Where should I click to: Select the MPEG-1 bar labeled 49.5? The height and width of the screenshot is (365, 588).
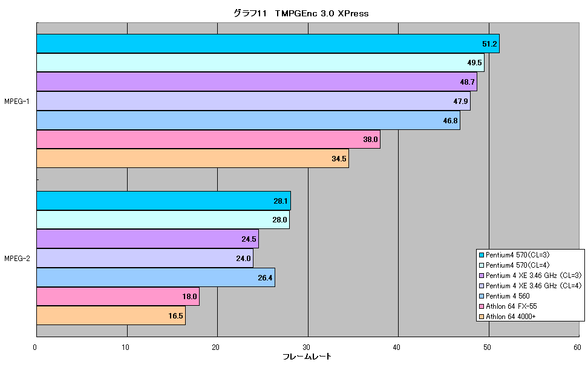pyautogui.click(x=260, y=63)
